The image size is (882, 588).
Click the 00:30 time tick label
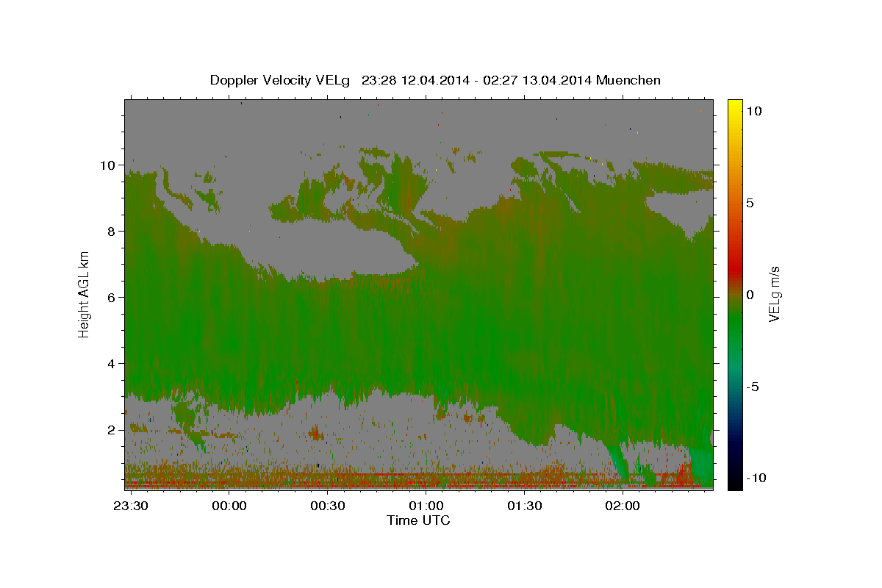(x=327, y=506)
